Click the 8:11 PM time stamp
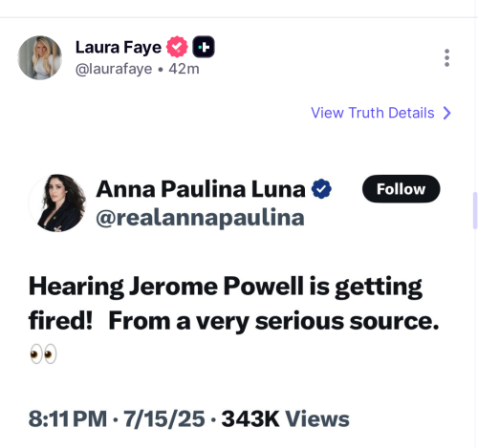 [x=68, y=418]
